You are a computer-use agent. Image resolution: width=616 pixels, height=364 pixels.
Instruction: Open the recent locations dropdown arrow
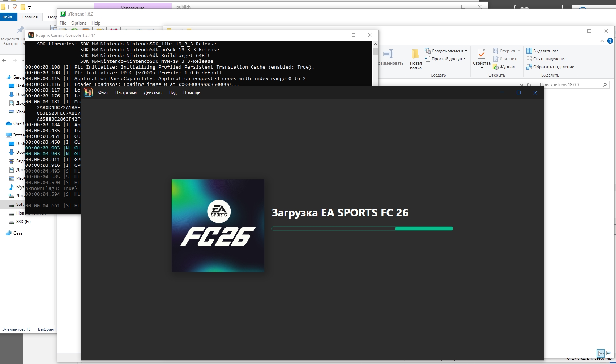coord(23,61)
